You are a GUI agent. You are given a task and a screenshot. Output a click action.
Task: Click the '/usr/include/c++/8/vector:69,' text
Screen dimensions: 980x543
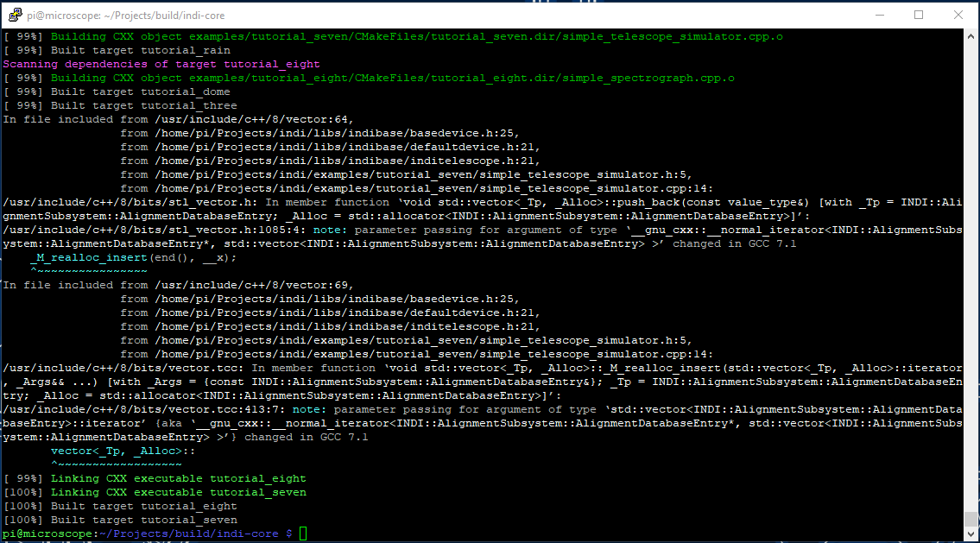tap(255, 284)
